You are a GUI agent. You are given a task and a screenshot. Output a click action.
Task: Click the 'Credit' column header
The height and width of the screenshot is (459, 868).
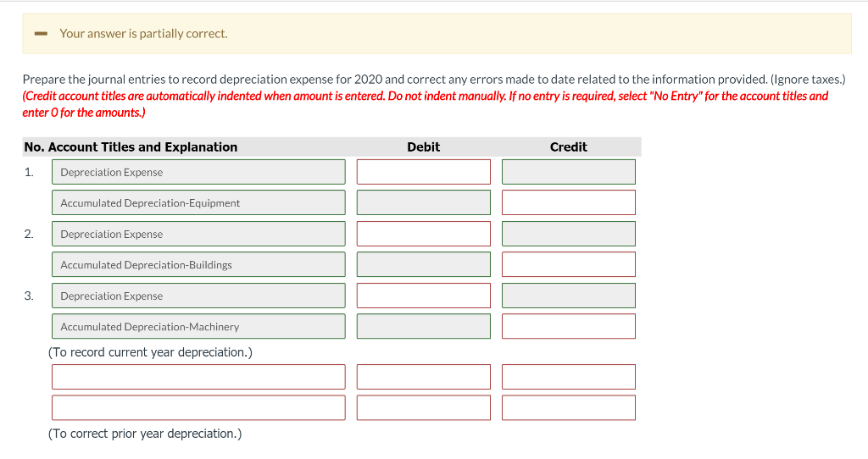(x=569, y=147)
